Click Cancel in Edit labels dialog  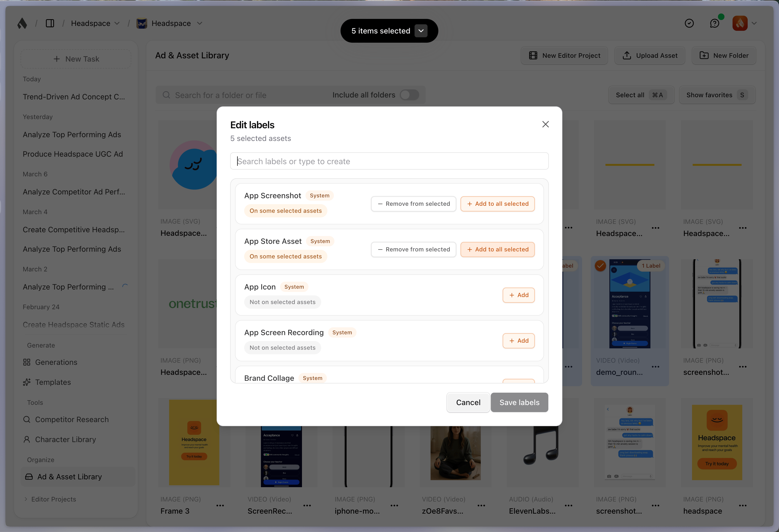[x=468, y=402]
